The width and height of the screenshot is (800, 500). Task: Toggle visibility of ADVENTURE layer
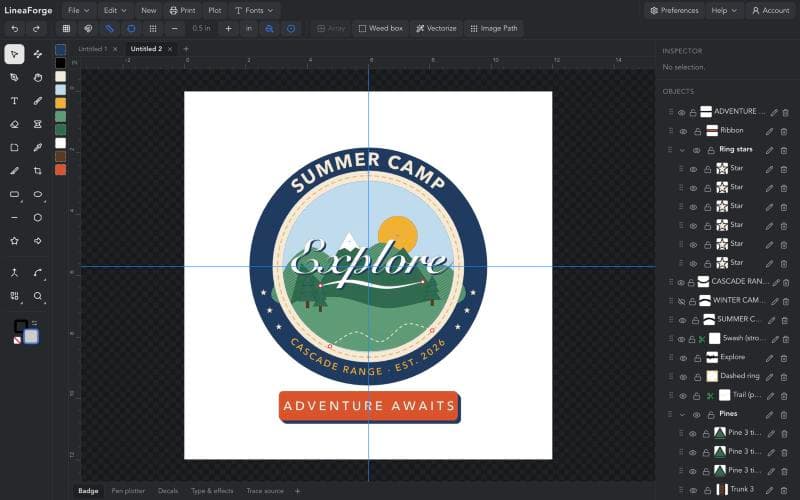click(681, 113)
